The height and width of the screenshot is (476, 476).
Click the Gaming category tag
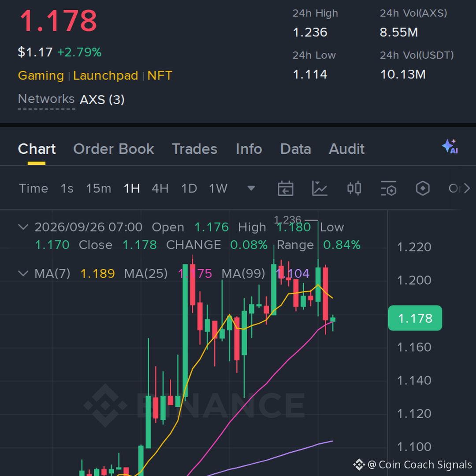[x=41, y=76]
